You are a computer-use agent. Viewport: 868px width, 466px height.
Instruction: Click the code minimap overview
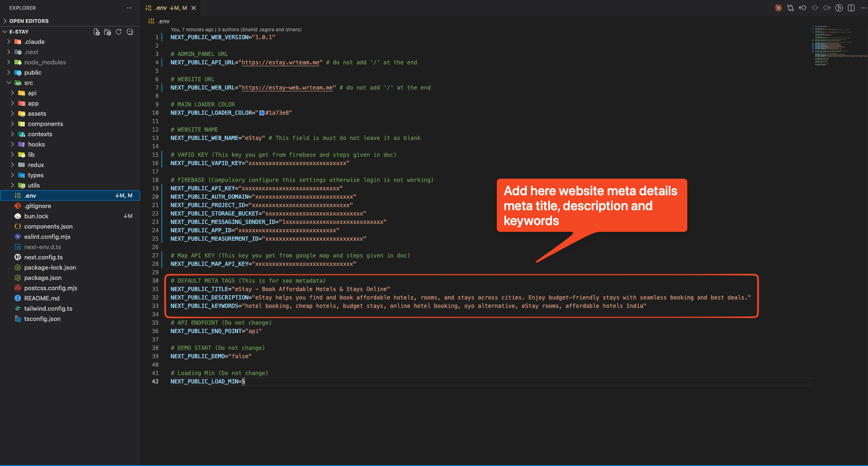[839, 45]
